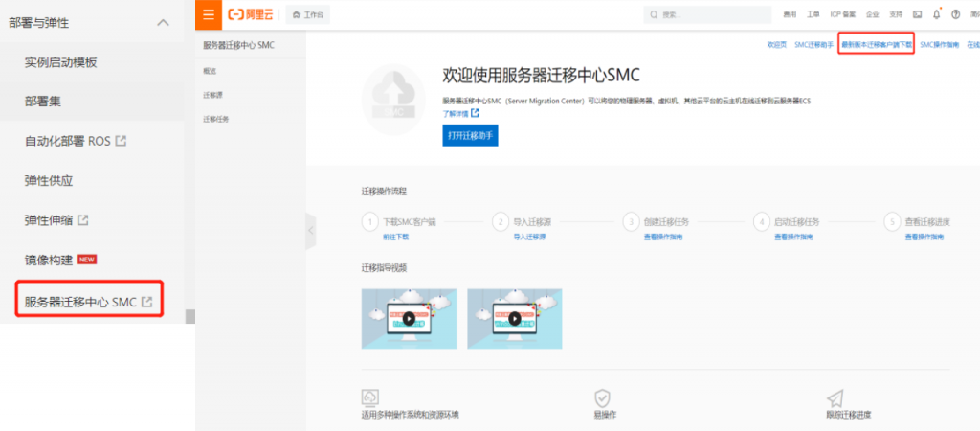This screenshot has height=431, width=980.
Task: Click the 迁移指导视频 heading
Action: (x=384, y=268)
